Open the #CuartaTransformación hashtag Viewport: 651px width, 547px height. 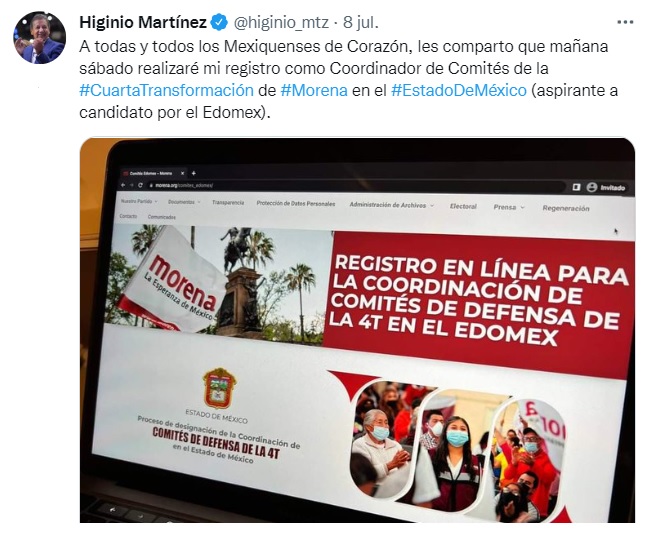pyautogui.click(x=166, y=90)
